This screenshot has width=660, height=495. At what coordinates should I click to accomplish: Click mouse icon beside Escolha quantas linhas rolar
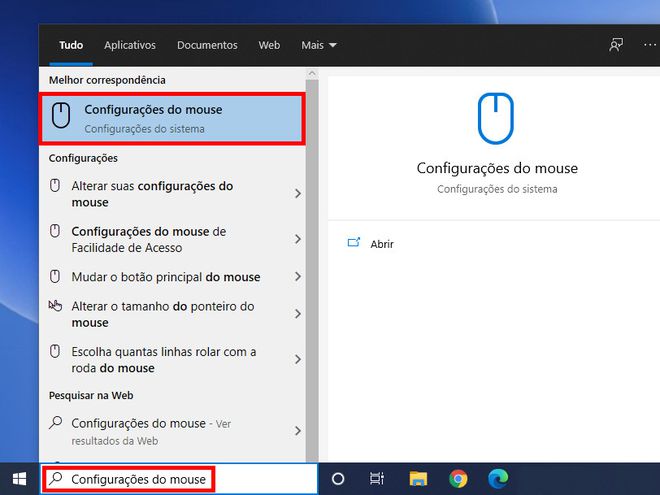[x=55, y=351]
